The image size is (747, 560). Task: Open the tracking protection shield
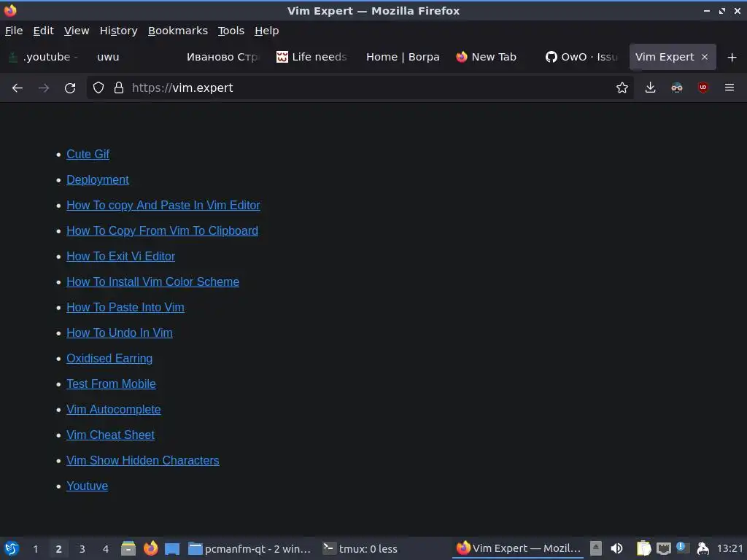click(x=98, y=87)
